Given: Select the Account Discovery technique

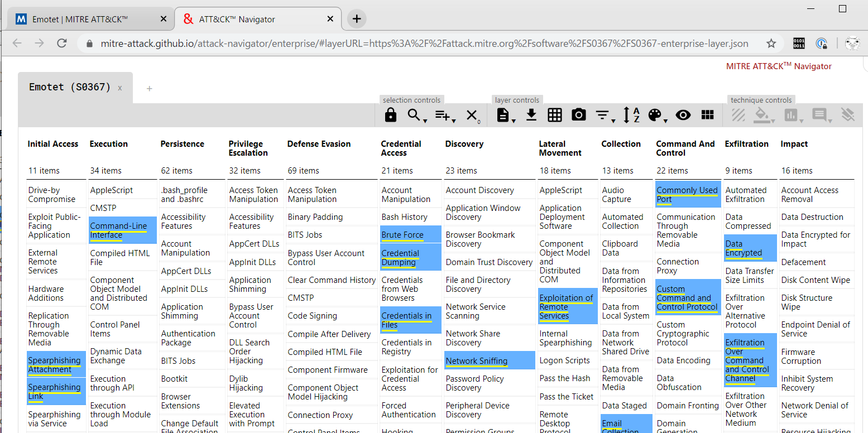Looking at the screenshot, I should pyautogui.click(x=490, y=190).
